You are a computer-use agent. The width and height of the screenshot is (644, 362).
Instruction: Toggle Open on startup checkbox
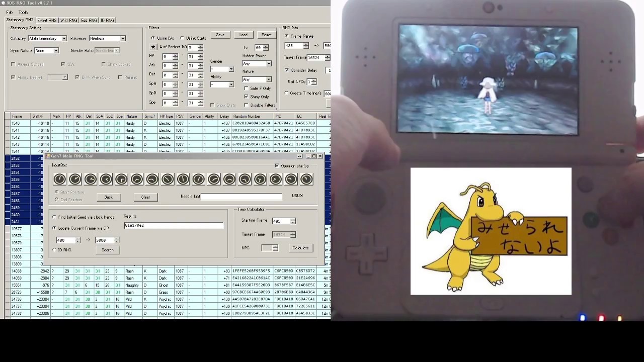coord(292,166)
